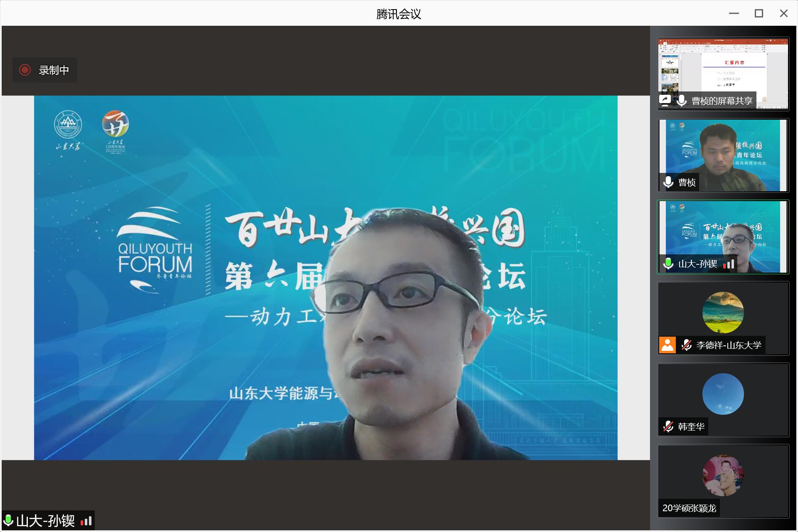798x532 pixels.
Task: Click the 韩奎华 name label
Action: point(692,426)
